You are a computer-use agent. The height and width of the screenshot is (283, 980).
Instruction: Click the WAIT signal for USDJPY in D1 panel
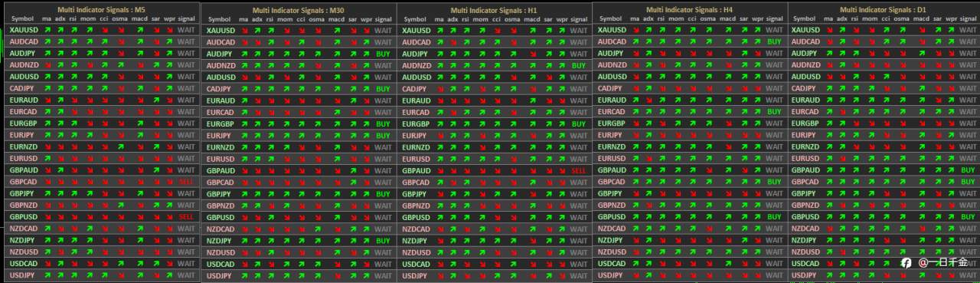968,275
